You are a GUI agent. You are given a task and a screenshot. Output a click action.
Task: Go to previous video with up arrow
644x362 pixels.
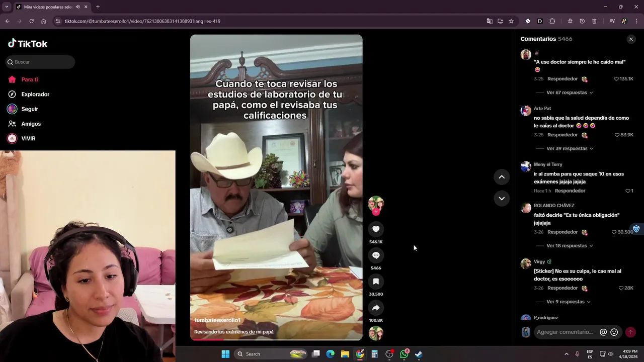pos(502,177)
